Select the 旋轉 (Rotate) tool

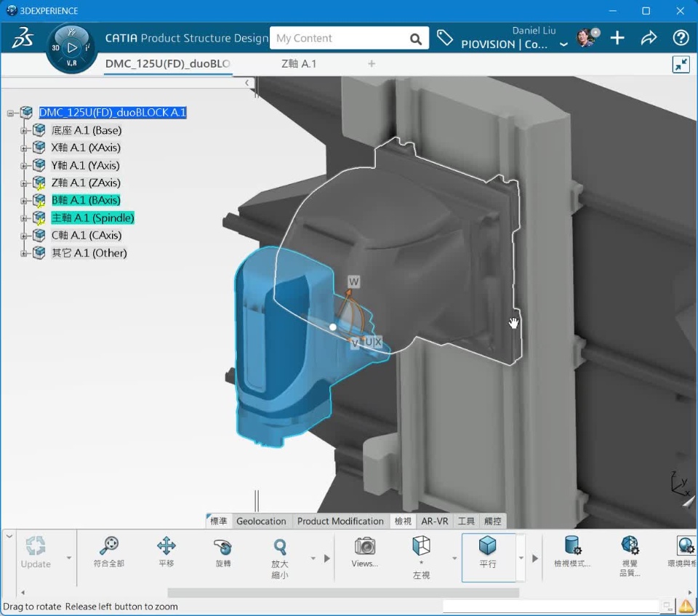222,552
